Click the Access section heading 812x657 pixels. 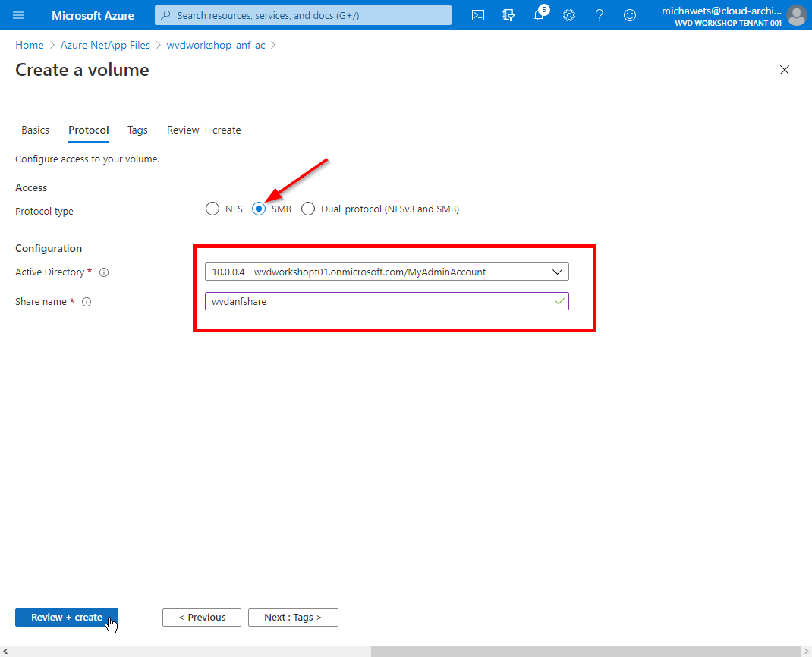[x=31, y=187]
